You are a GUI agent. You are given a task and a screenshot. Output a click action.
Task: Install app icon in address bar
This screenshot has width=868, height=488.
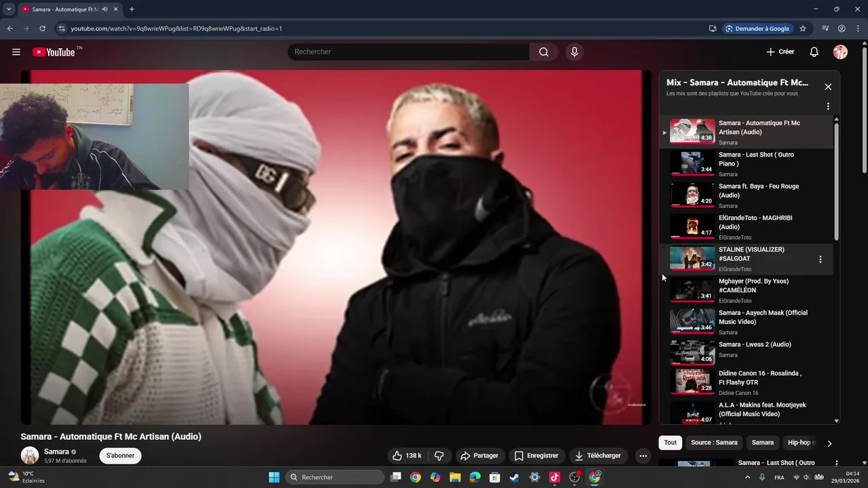[713, 28]
